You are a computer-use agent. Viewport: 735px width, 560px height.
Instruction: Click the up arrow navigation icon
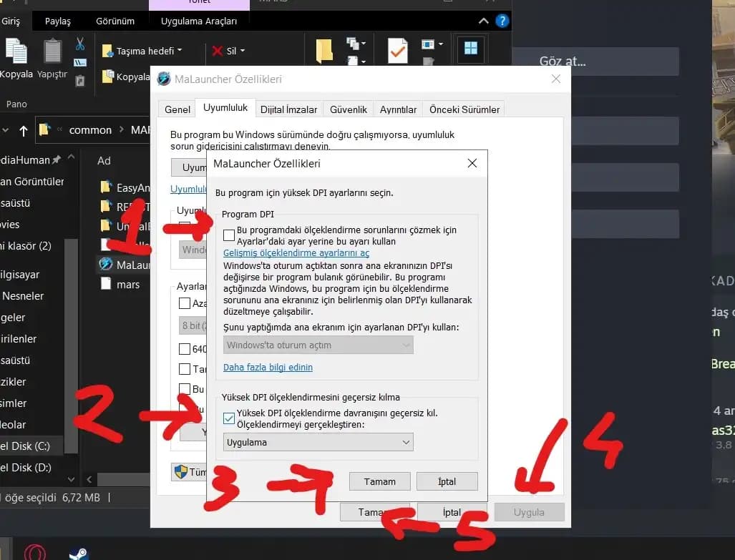click(x=24, y=130)
